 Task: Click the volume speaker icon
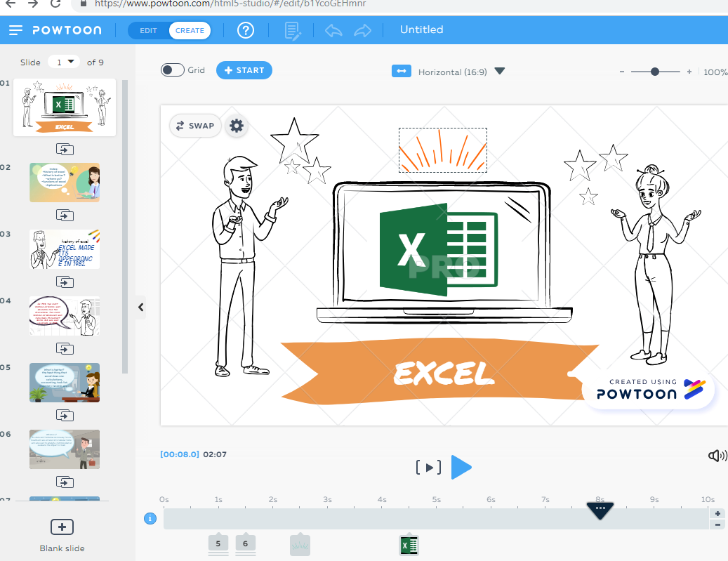tap(717, 456)
